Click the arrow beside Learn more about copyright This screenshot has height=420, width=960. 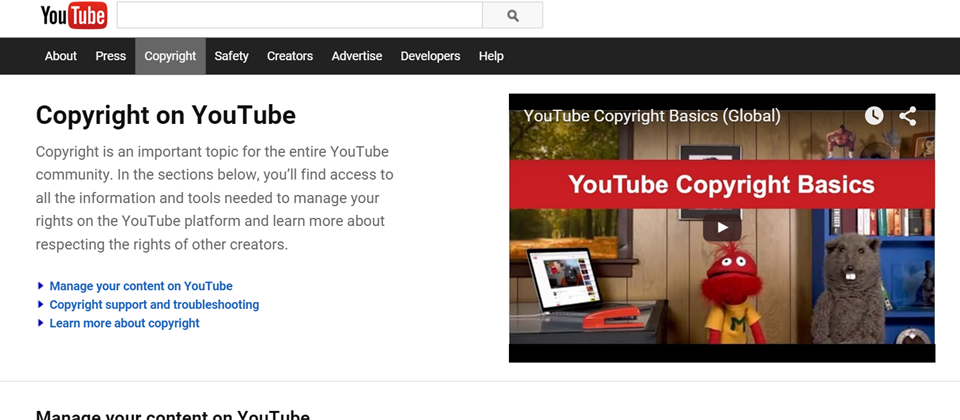(x=41, y=323)
